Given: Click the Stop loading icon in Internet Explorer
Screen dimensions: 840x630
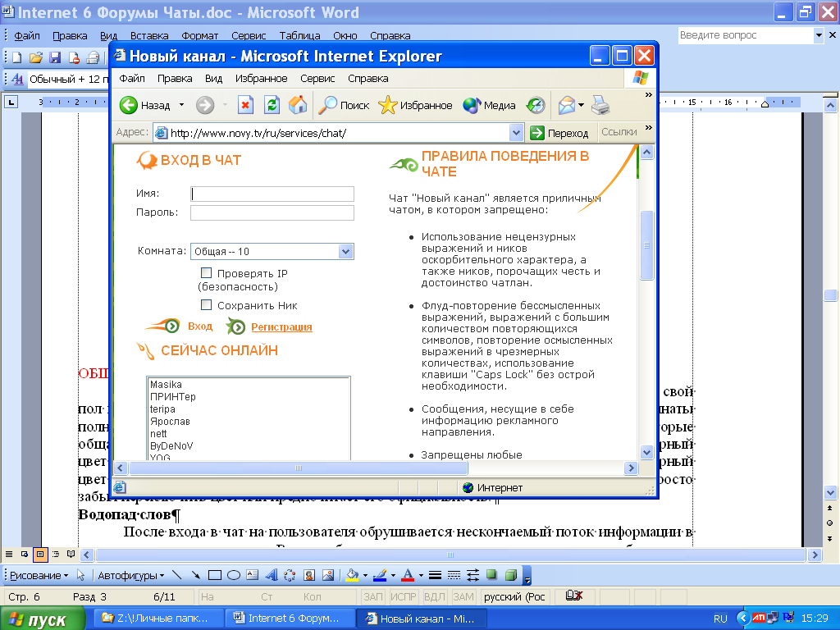Looking at the screenshot, I should pyautogui.click(x=245, y=105).
